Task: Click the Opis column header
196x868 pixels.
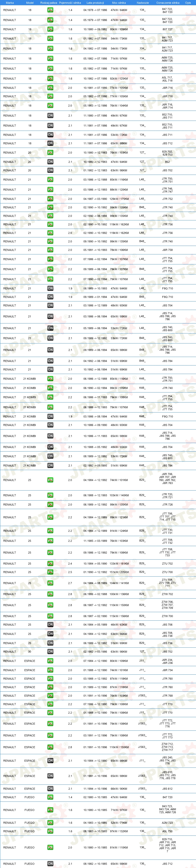Action: [188, 3]
